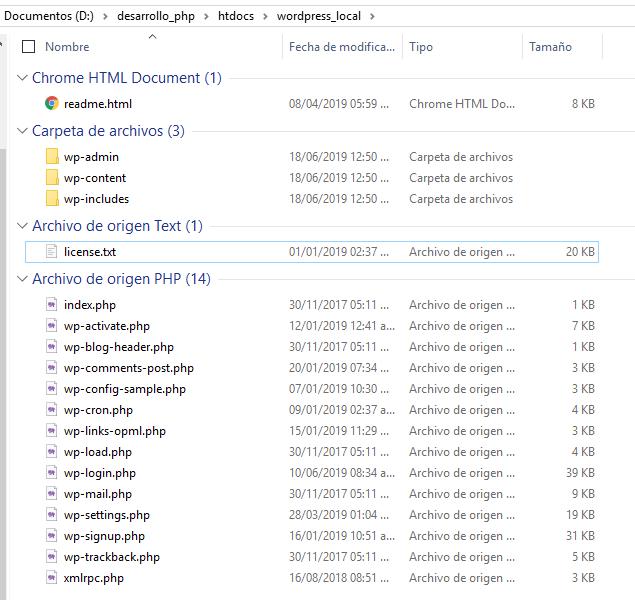Image resolution: width=635 pixels, height=600 pixels.
Task: Sort by Fecha de modifica... column header
Action: [x=342, y=47]
